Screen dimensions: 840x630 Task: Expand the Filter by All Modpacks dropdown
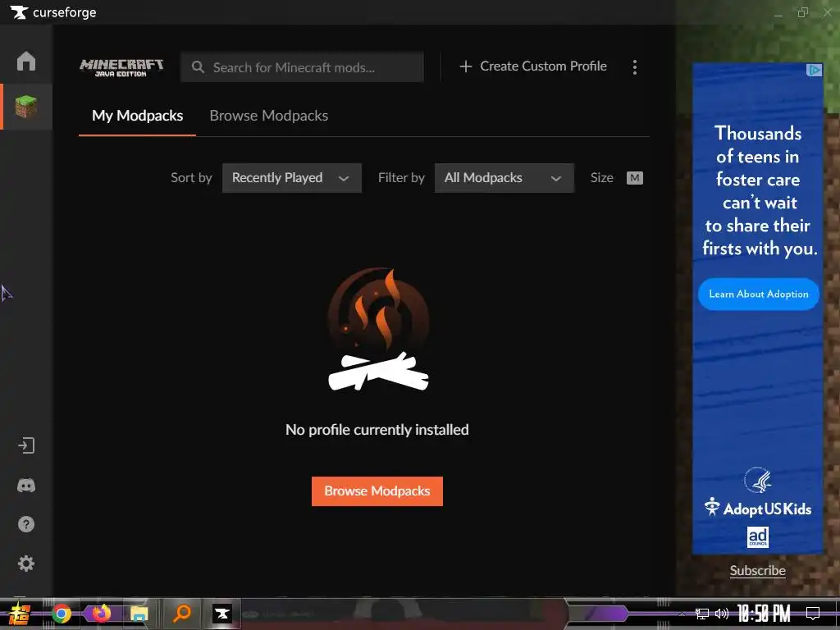pos(504,178)
